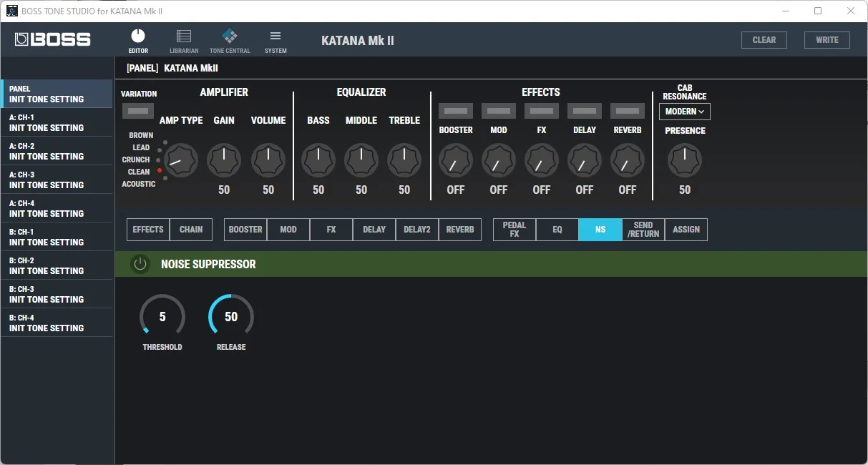Toggle the BOOSTER effect on
The image size is (868, 465).
(x=456, y=110)
